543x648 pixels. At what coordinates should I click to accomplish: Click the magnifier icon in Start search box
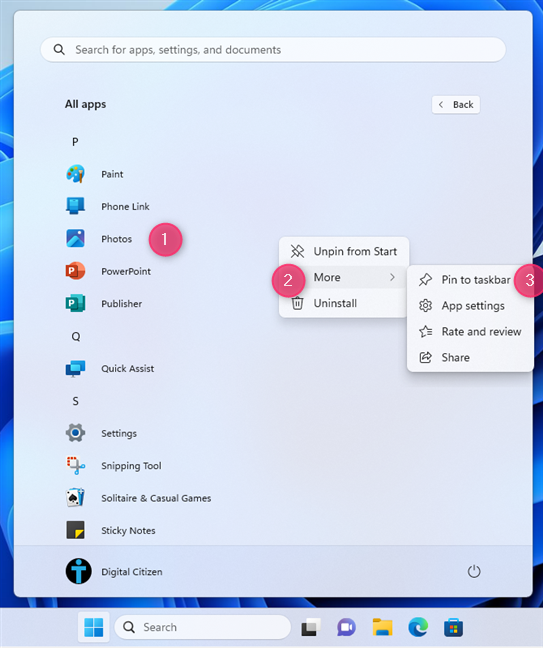pyautogui.click(x=59, y=50)
